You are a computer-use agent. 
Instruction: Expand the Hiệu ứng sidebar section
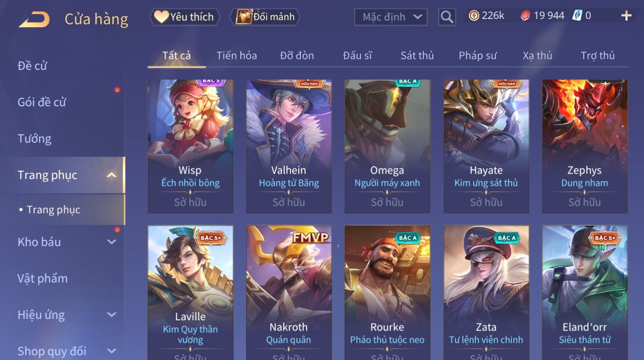tap(112, 315)
